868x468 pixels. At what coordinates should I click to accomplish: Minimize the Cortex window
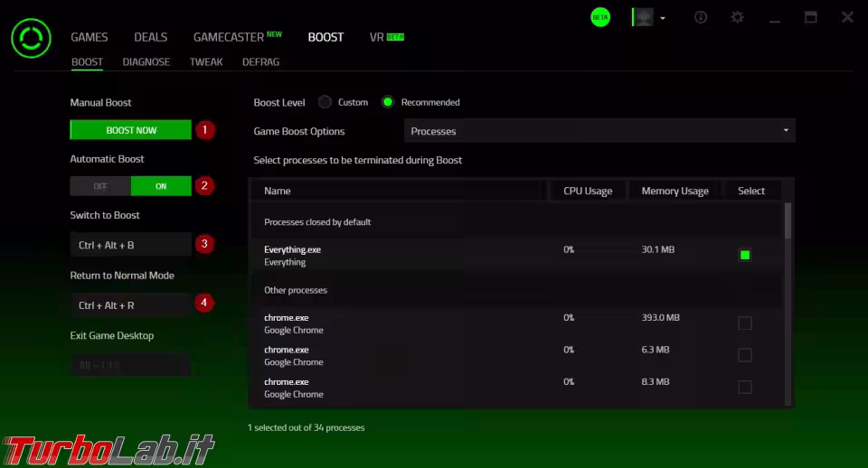[775, 21]
